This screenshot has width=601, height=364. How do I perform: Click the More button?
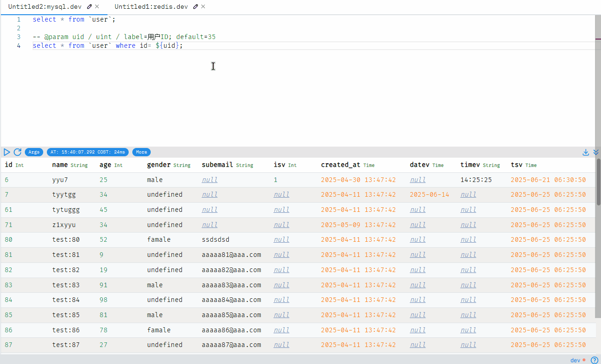point(141,152)
